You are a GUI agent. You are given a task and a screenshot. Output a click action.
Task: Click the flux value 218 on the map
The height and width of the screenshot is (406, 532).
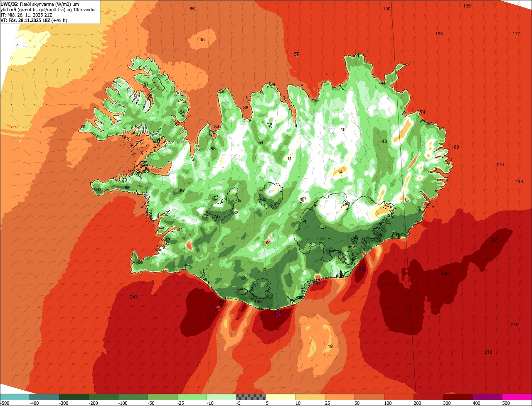[488, 352]
